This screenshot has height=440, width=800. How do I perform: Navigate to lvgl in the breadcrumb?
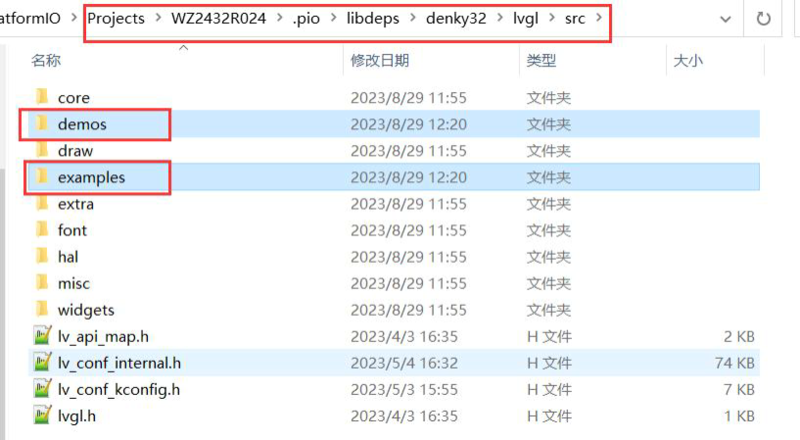click(x=526, y=18)
